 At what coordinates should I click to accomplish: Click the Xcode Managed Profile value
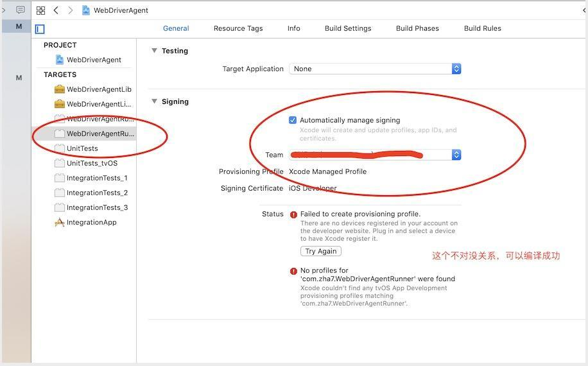328,171
